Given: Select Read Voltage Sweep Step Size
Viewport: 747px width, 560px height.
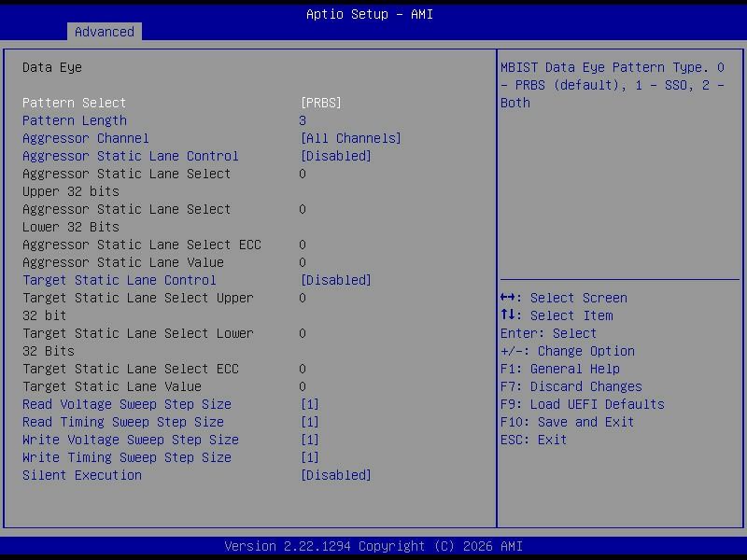Looking at the screenshot, I should pyautogui.click(x=127, y=404).
